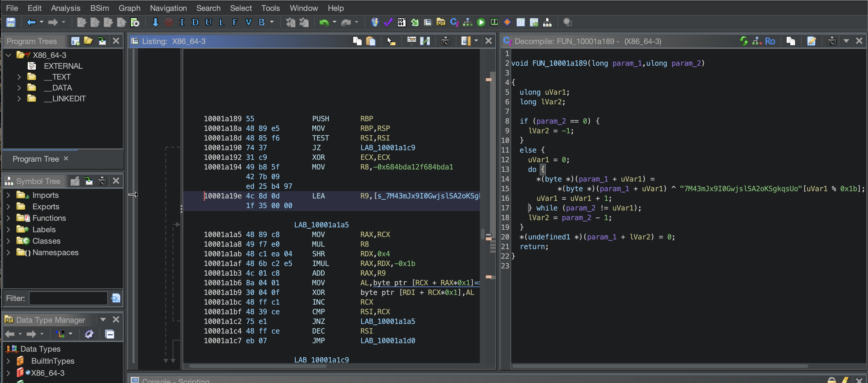Expand Imports in Symbol Tree
Screen dimensions: 868x383
point(8,195)
